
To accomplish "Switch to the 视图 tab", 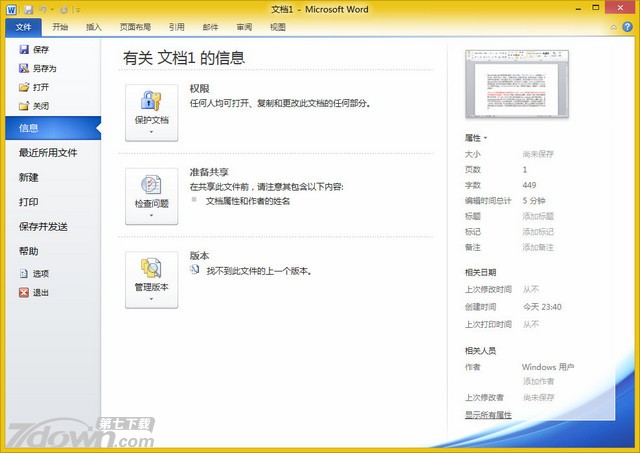I will (x=278, y=27).
